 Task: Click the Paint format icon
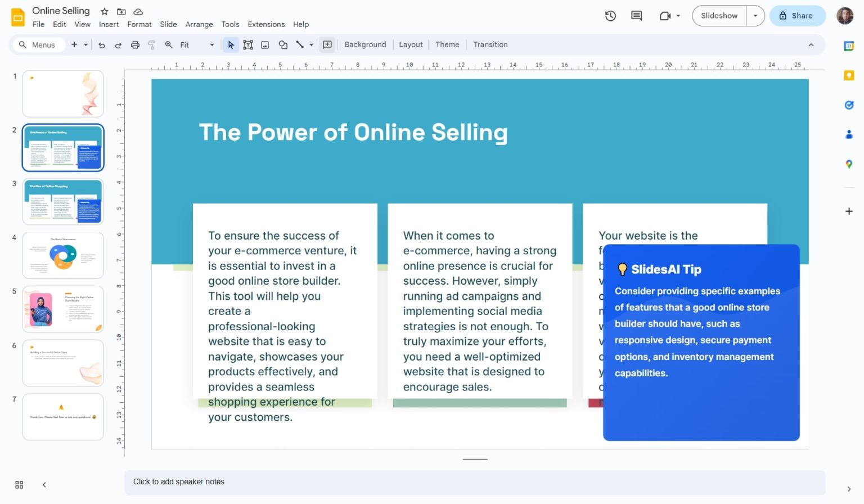(151, 44)
